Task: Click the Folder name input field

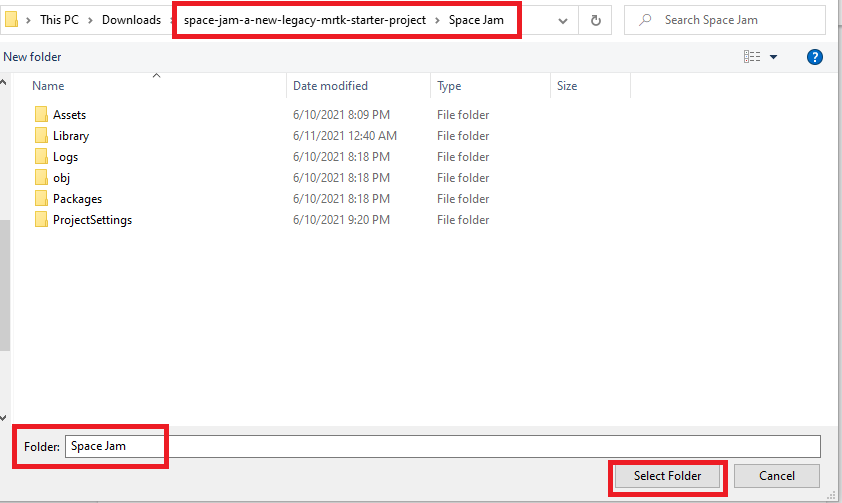Action: (x=443, y=447)
